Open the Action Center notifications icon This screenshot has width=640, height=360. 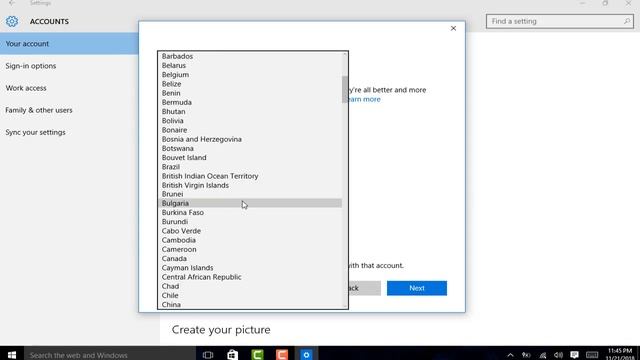pos(574,355)
